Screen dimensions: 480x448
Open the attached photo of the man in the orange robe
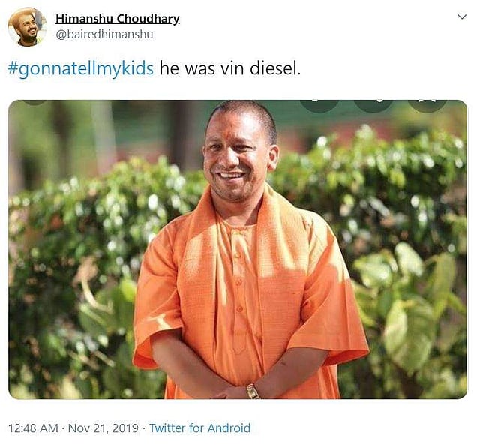(238, 249)
